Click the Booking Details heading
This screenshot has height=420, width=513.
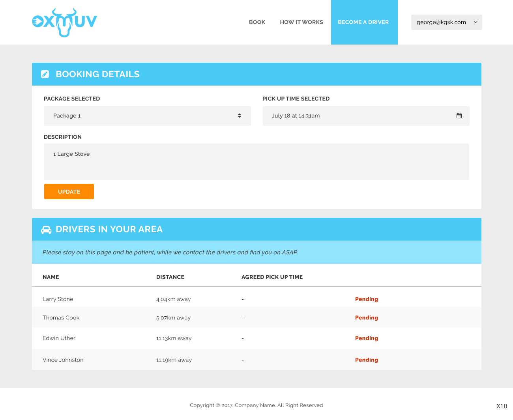point(98,74)
